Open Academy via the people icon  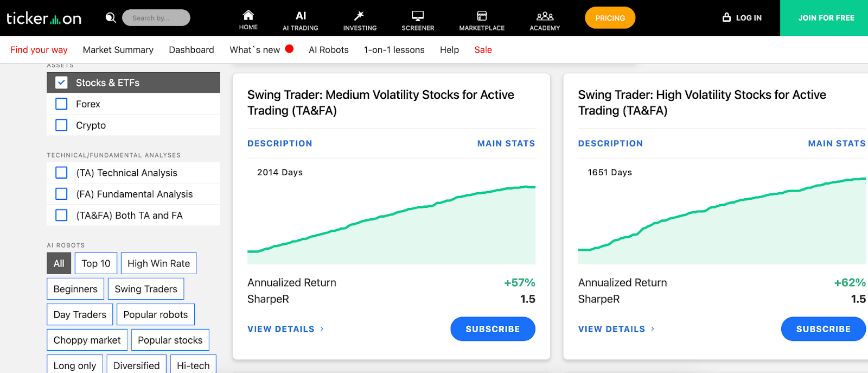click(544, 16)
